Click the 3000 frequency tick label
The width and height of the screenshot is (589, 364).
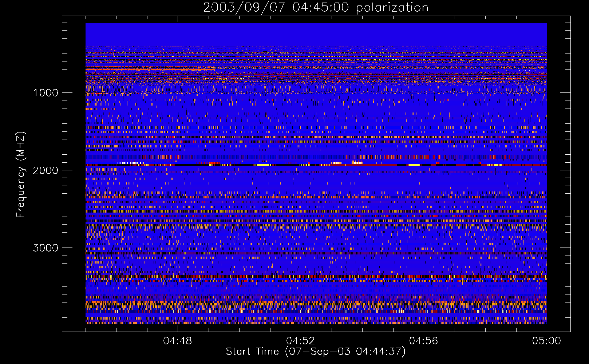[x=46, y=248]
